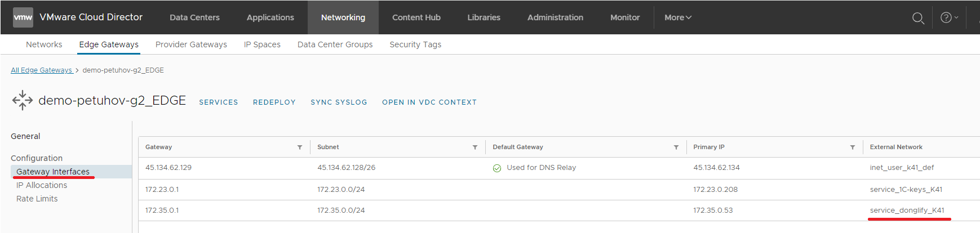The height and width of the screenshot is (233, 980).
Task: Filter the Primary IP column
Action: [x=853, y=147]
